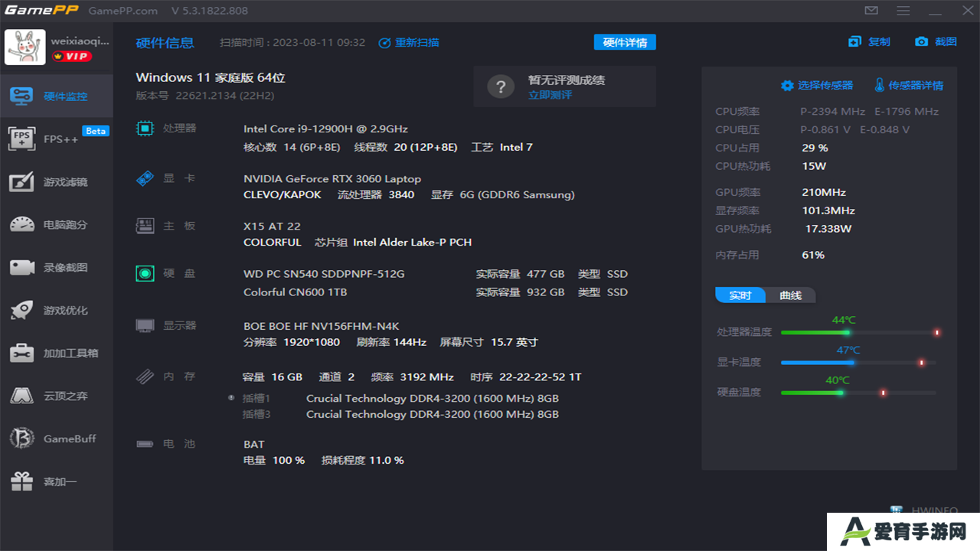Click Colorful CN600 1TB disk entry

[296, 292]
